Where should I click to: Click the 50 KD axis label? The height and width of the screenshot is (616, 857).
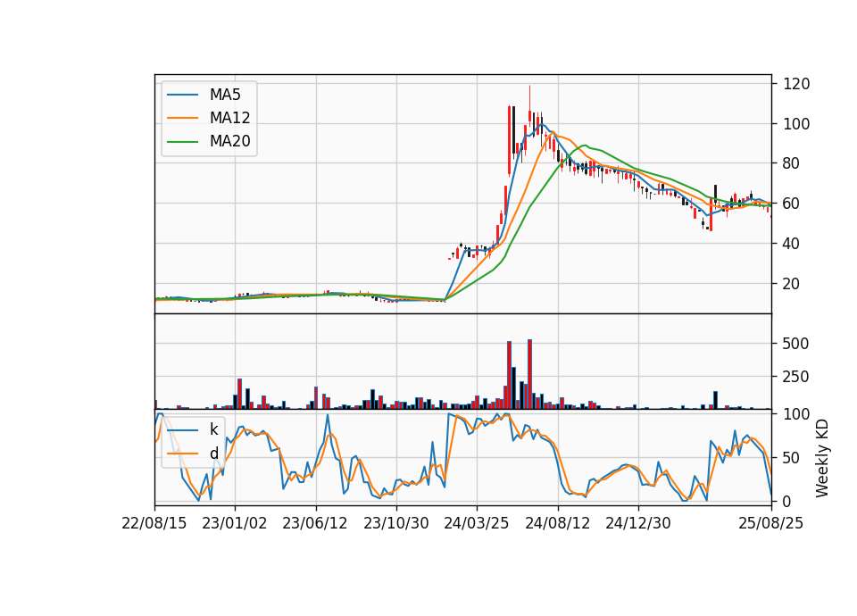tap(792, 457)
